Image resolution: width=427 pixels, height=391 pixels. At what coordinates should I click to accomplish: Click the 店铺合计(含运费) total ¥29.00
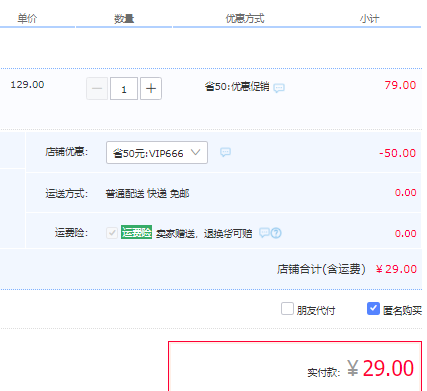coord(396,269)
